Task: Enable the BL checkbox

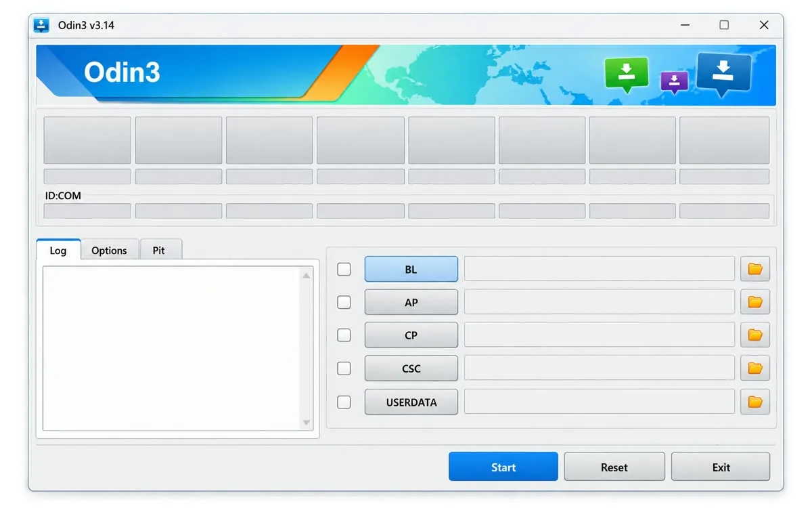Action: [344, 269]
